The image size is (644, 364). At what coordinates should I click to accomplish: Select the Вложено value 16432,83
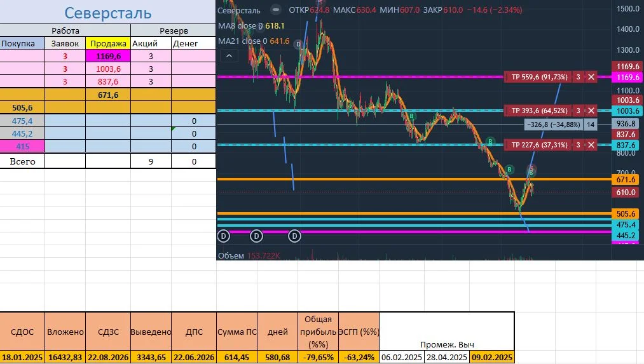coord(65,358)
